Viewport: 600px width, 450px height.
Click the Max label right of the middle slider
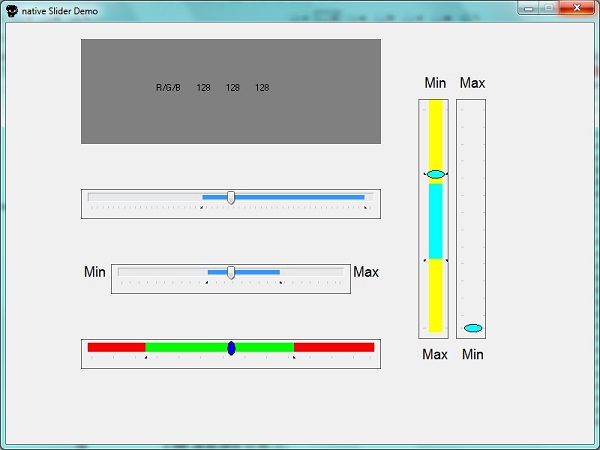tap(366, 272)
